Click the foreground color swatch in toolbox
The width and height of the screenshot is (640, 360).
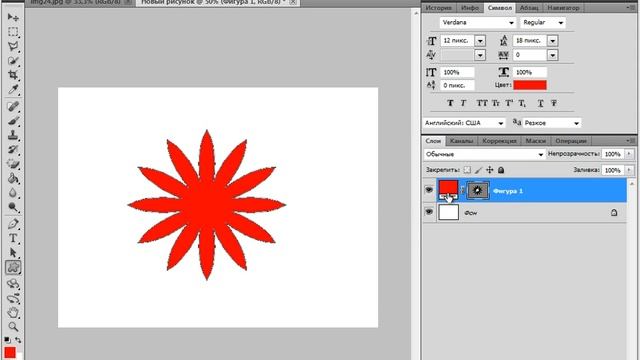(x=10, y=353)
